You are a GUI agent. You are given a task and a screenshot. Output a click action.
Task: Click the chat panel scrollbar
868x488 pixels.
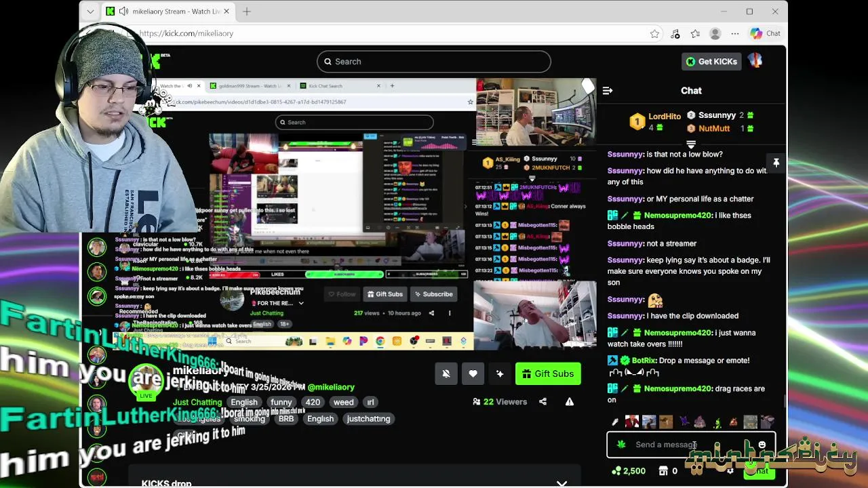[x=785, y=402]
